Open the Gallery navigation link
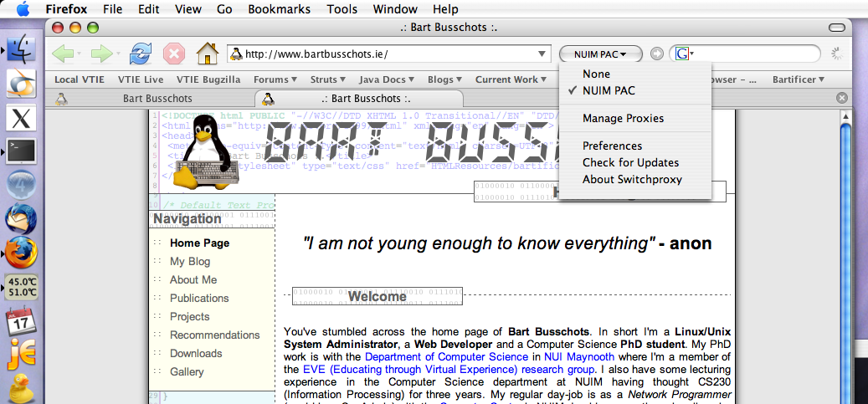 pyautogui.click(x=187, y=372)
